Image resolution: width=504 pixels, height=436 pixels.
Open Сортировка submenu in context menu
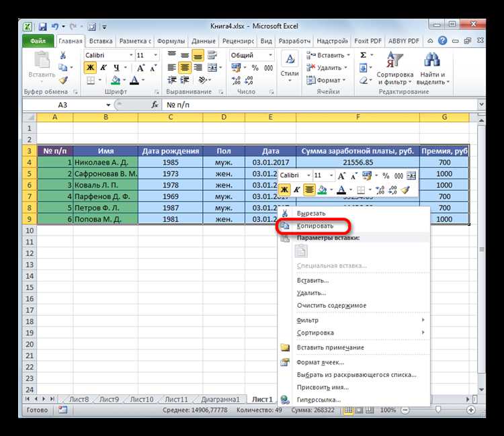pos(353,333)
